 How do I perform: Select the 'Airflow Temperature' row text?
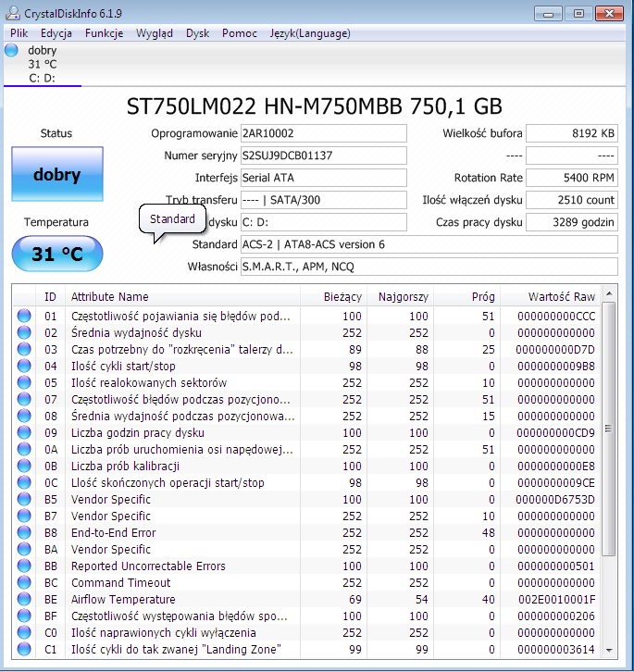(123, 599)
